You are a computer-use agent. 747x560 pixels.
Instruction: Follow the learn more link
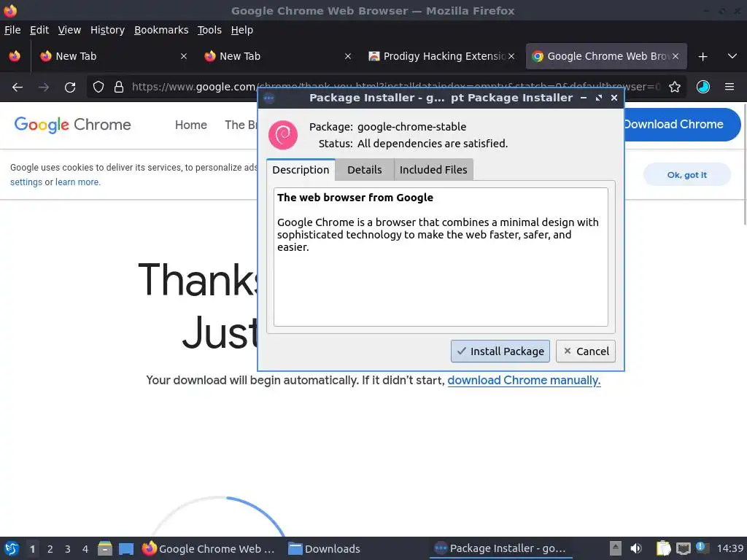tap(77, 182)
